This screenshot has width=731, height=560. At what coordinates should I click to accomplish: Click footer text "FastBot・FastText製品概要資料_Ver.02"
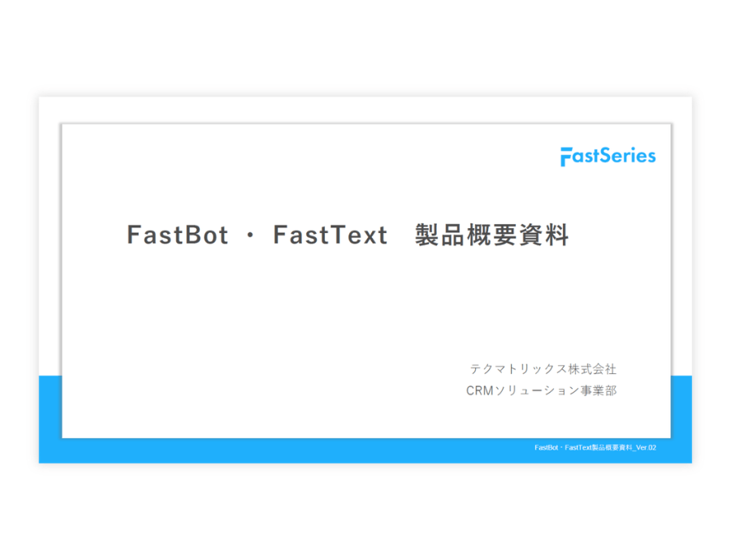pyautogui.click(x=595, y=448)
